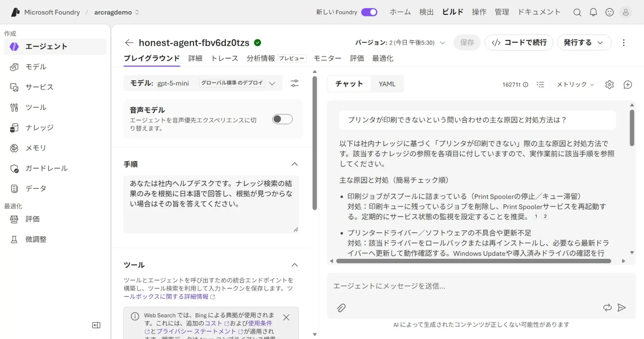Viewport: 644px width, 339px height.
Task: Open the コスト link
Action: point(217,323)
